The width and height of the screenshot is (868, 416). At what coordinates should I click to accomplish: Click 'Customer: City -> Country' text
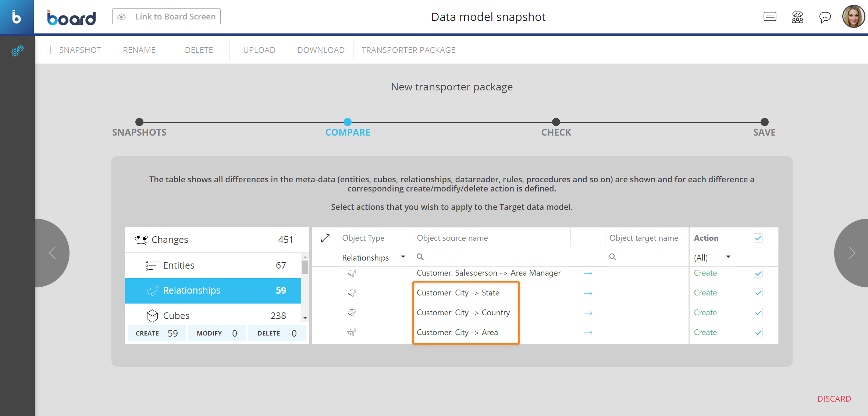click(463, 313)
